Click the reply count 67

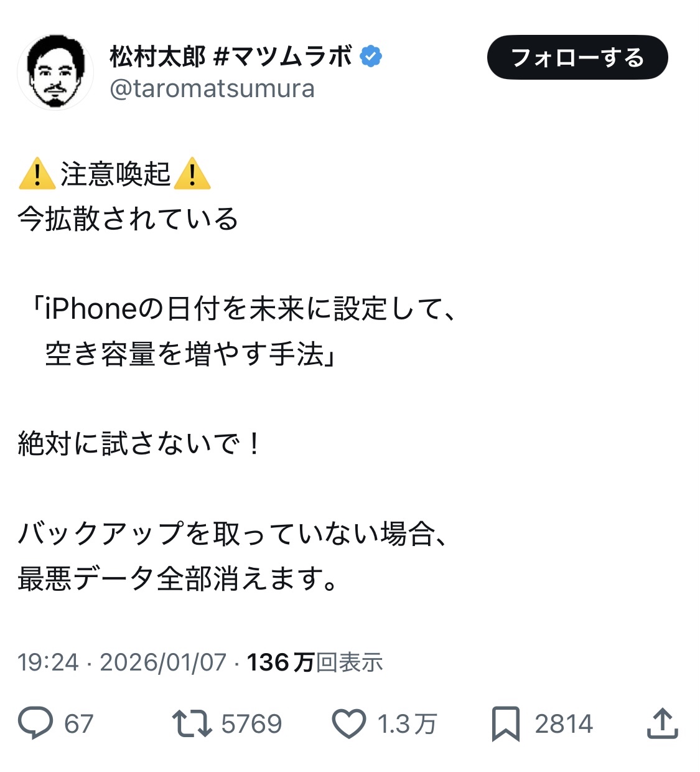(x=79, y=724)
